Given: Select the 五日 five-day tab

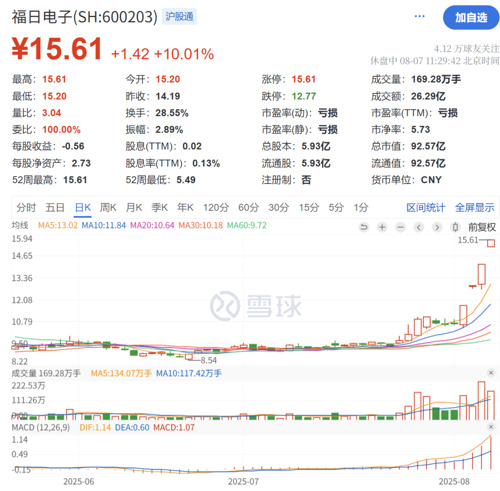Looking at the screenshot, I should click(x=55, y=208).
